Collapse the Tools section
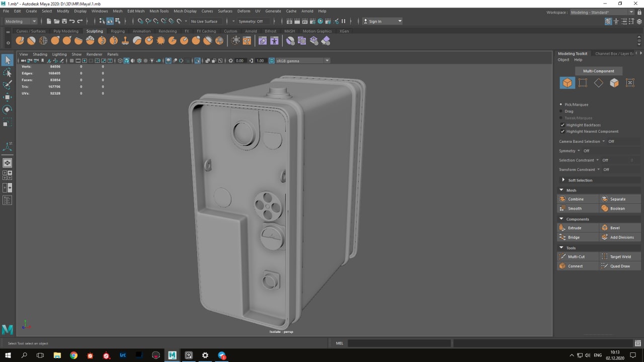The height and width of the screenshot is (362, 644). (x=561, y=248)
